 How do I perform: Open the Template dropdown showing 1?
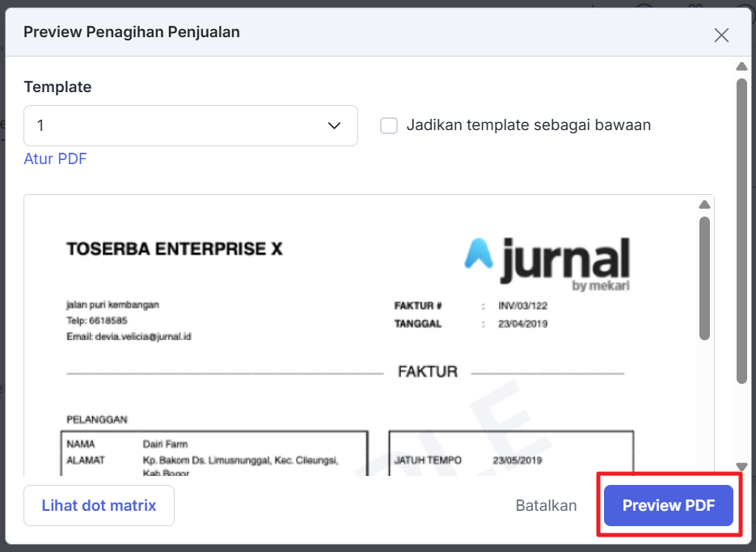(x=190, y=125)
